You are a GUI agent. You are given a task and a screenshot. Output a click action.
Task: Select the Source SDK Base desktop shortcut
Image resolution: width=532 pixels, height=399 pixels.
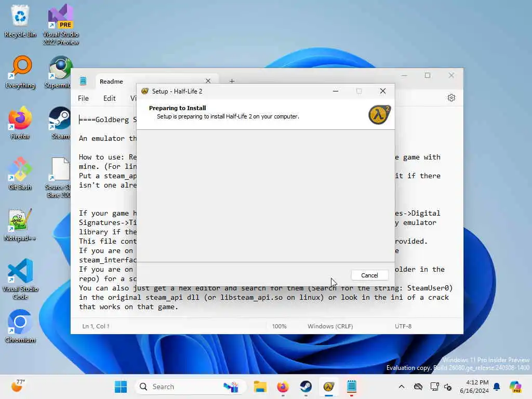[58, 177]
